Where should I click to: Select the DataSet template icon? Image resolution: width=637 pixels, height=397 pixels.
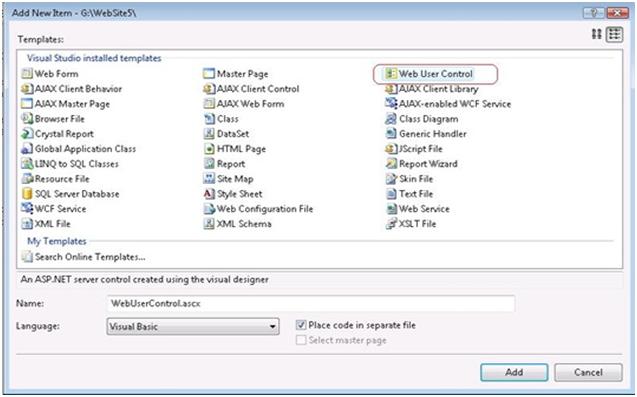[209, 134]
